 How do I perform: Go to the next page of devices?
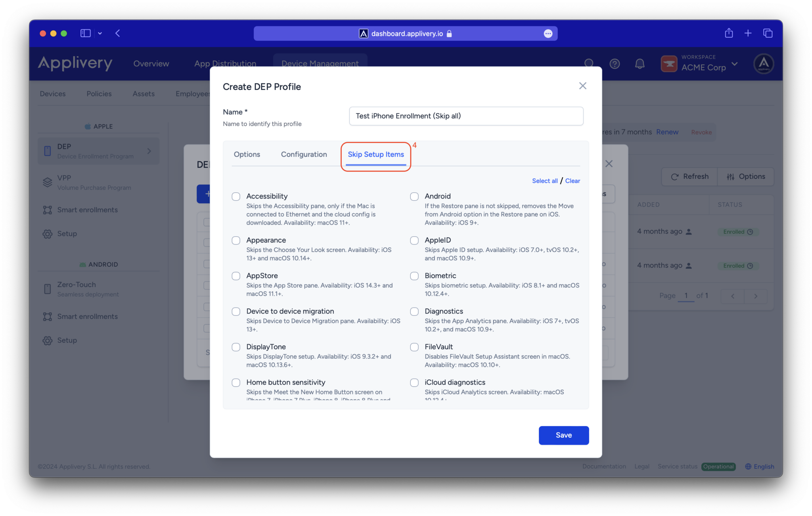coord(756,296)
